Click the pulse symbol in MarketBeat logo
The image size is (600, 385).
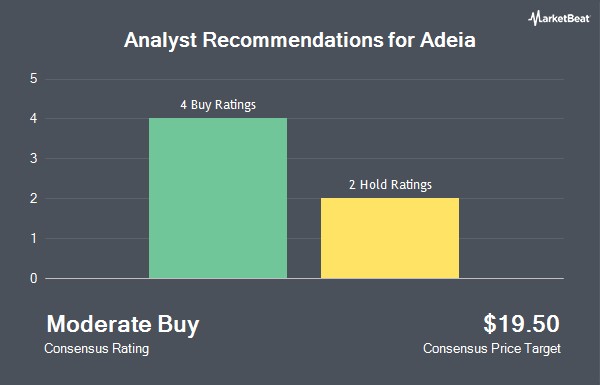(x=534, y=18)
